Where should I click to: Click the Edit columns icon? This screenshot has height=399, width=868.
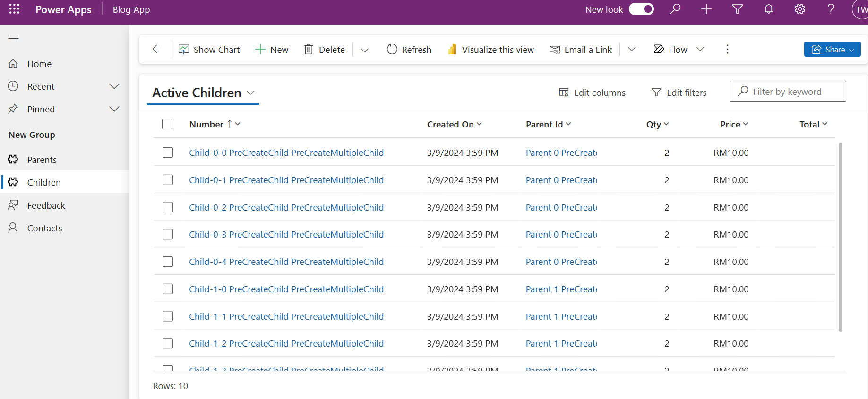point(564,93)
